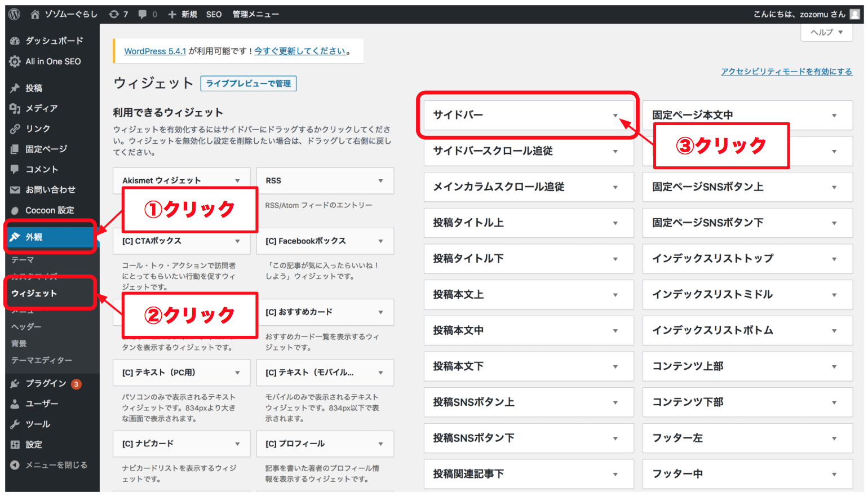Open the updates icon showing 7
This screenshot has width=868, height=496.
(x=114, y=14)
